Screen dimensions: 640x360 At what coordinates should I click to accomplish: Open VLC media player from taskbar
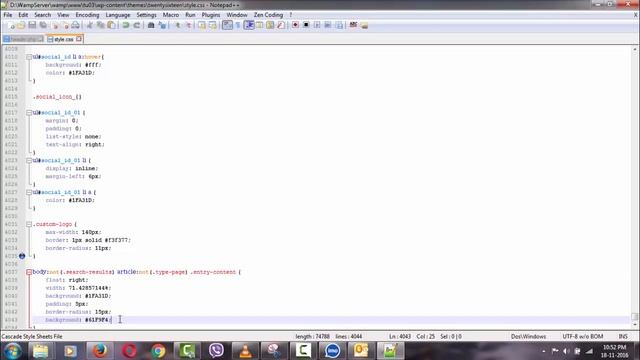(245, 351)
